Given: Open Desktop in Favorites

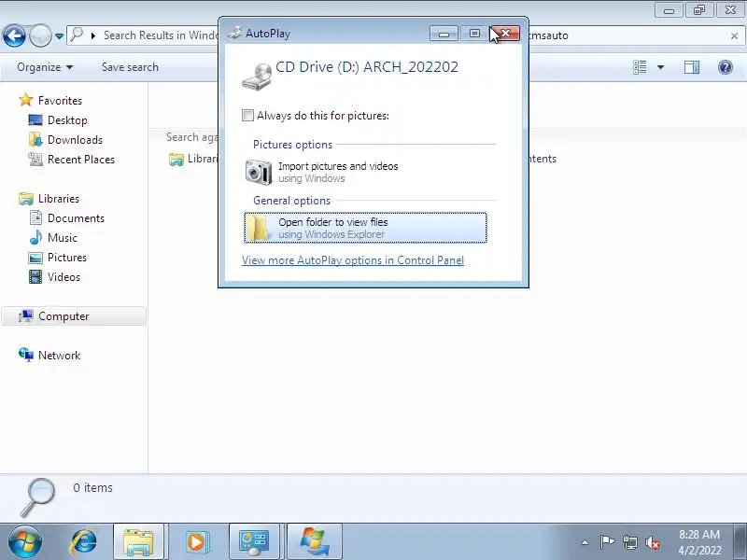Looking at the screenshot, I should click(67, 120).
